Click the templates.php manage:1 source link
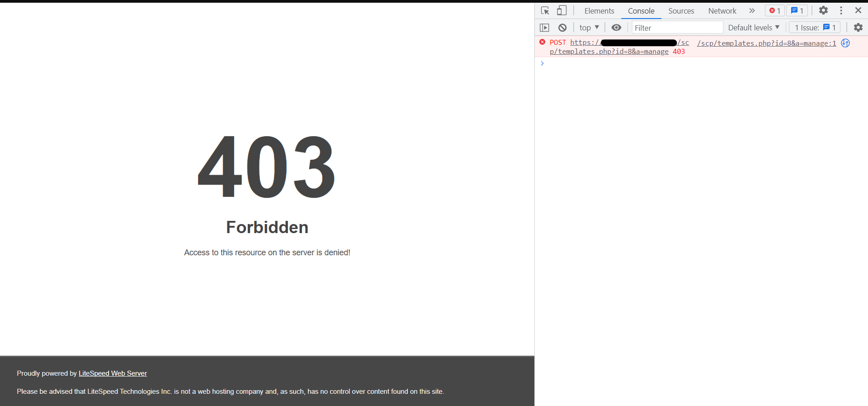This screenshot has width=868, height=406. point(766,43)
